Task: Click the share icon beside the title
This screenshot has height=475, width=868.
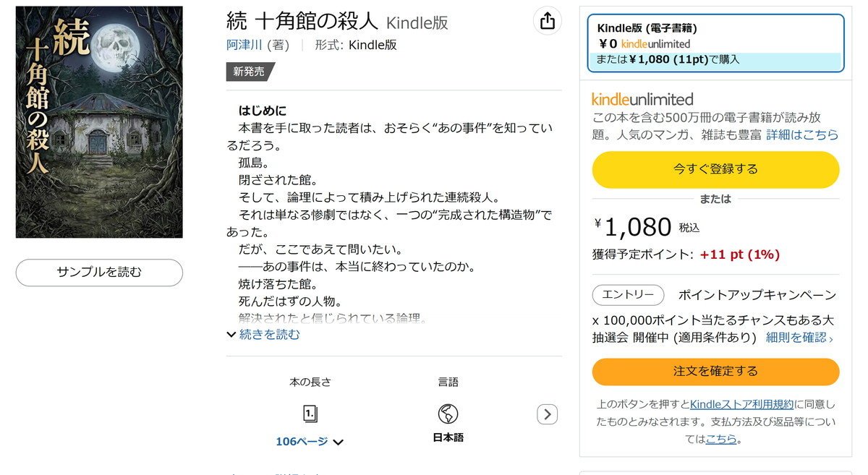Action: point(548,21)
